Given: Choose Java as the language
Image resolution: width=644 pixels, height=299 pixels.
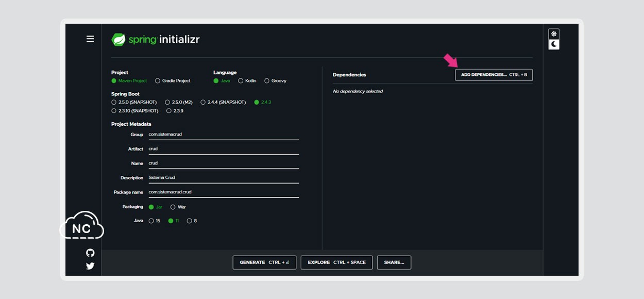Looking at the screenshot, I should click(222, 81).
